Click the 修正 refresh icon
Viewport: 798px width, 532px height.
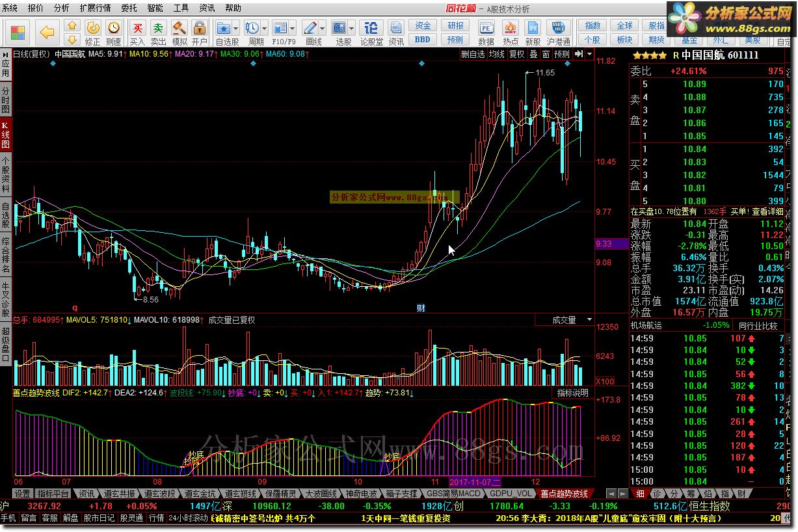point(93,28)
